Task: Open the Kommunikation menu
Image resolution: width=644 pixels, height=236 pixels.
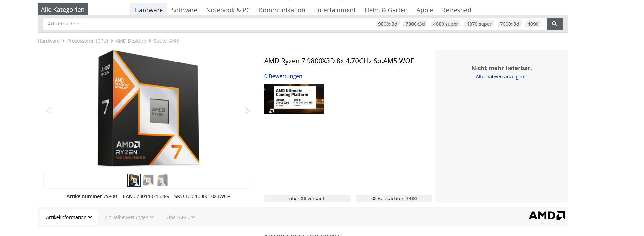Action: coord(282,10)
